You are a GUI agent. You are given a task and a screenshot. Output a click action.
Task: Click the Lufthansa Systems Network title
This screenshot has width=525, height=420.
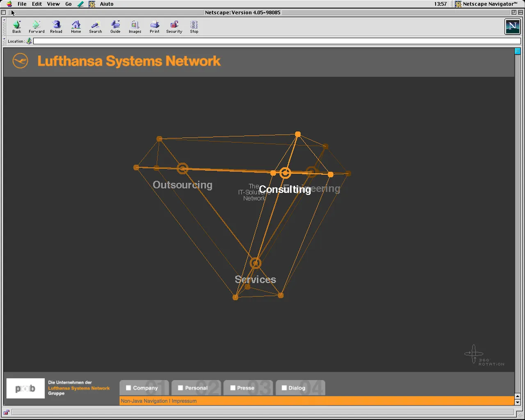[x=129, y=61]
